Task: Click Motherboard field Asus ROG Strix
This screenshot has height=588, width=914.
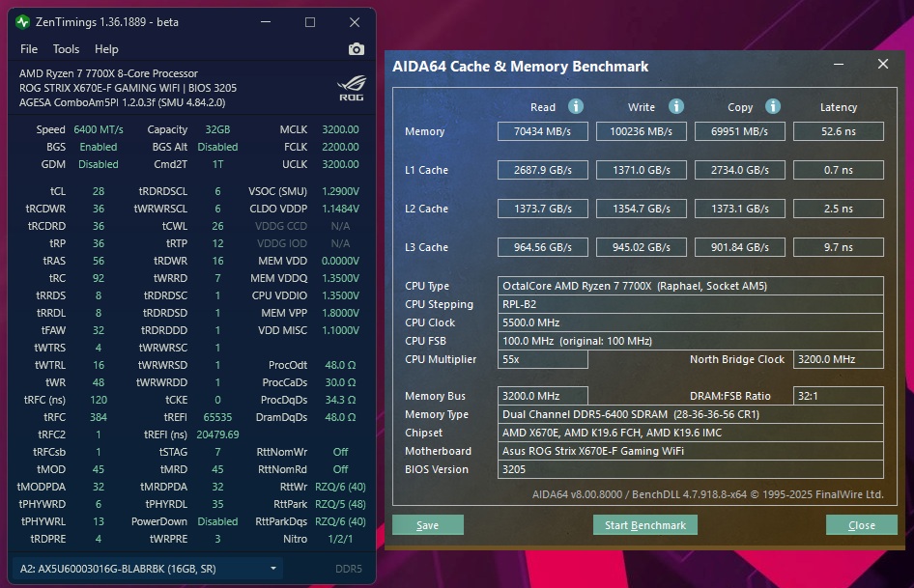Action: pos(690,451)
